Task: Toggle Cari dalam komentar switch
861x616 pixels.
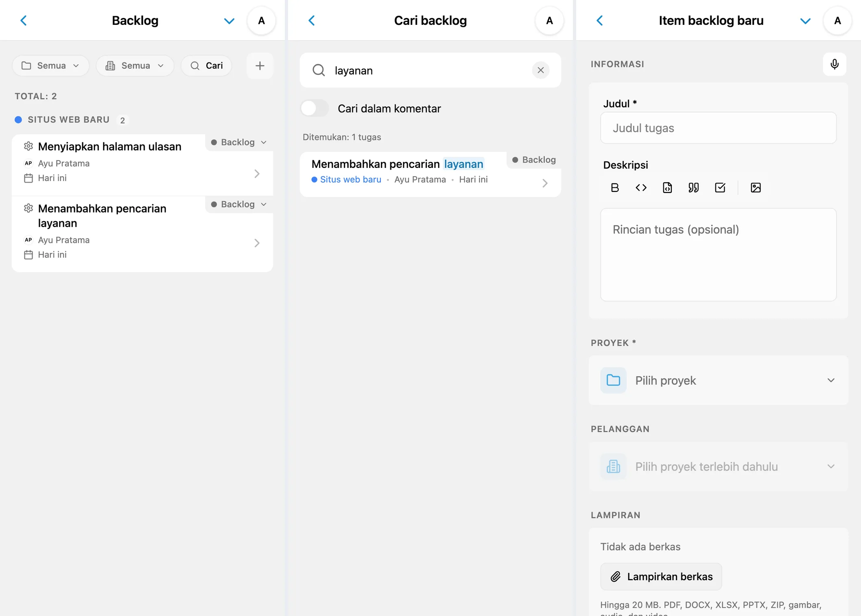Action: 314,108
